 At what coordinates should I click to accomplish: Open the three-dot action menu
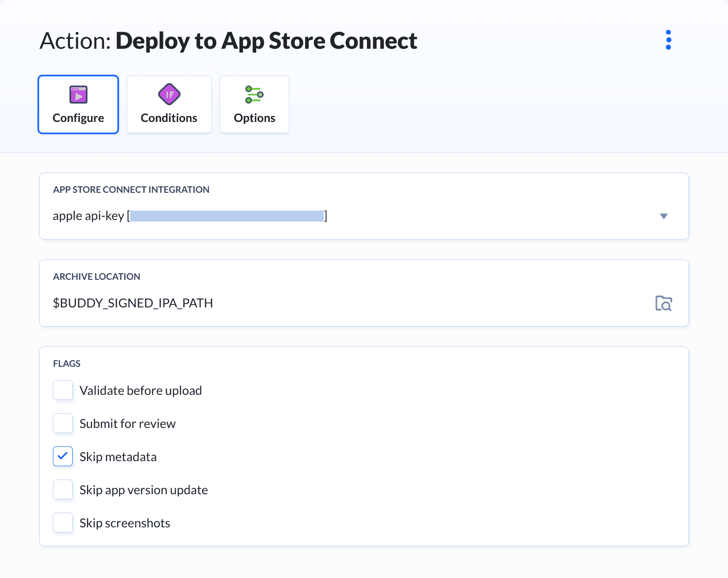[x=668, y=40]
